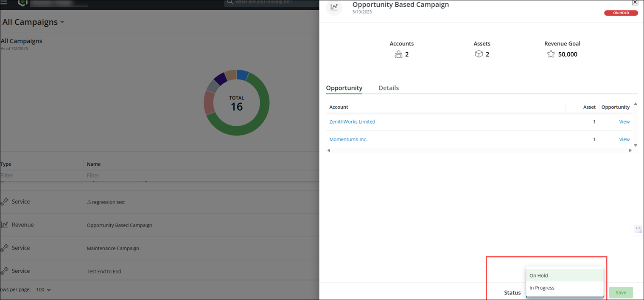Screen dimensions: 644x300
Task: Choose In Progress status option
Action: pyautogui.click(x=564, y=288)
